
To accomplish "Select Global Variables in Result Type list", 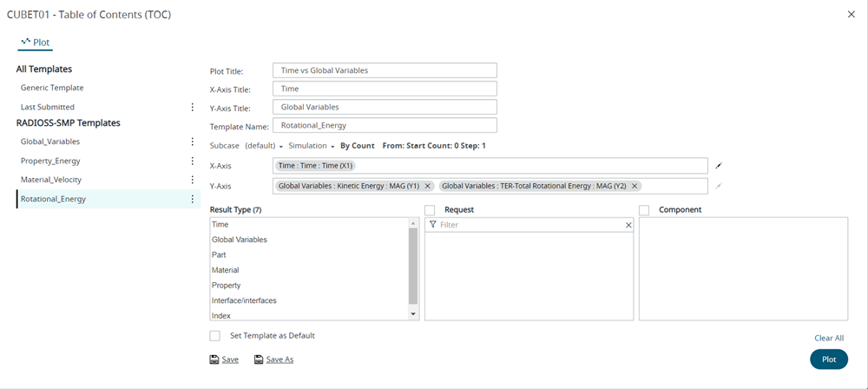I will pyautogui.click(x=240, y=240).
